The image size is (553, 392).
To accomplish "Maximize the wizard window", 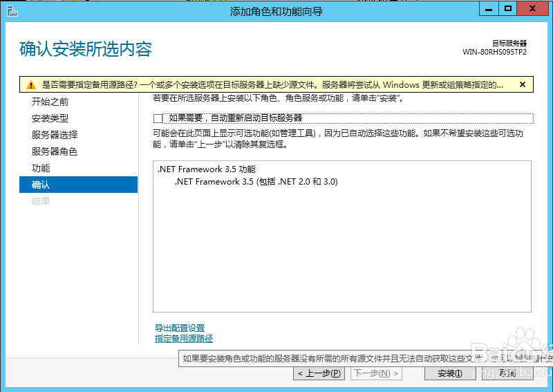I will [x=508, y=9].
